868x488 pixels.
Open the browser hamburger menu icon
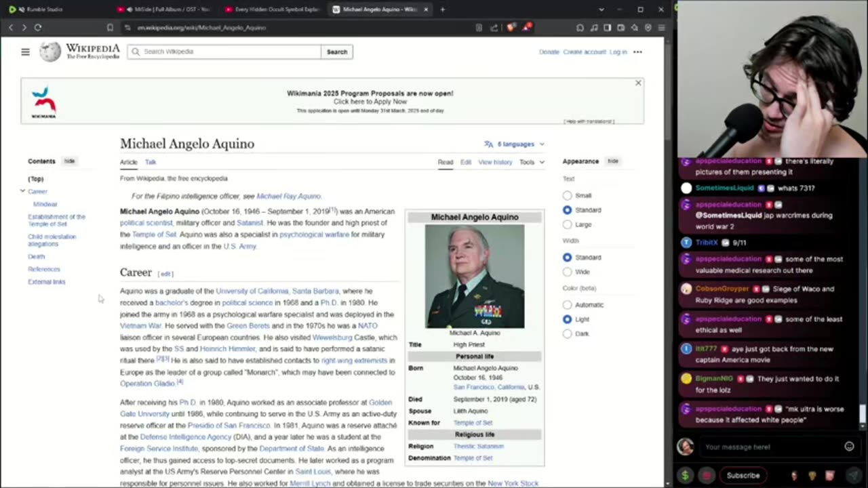coord(661,28)
